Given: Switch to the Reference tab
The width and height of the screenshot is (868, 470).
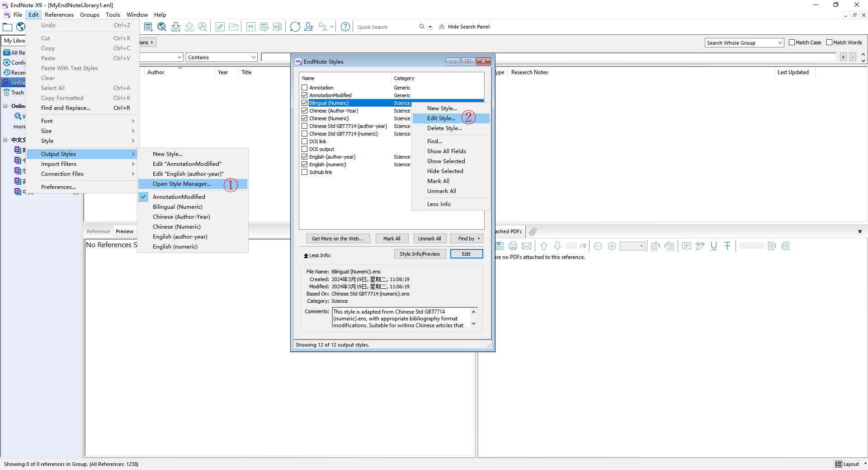Looking at the screenshot, I should coord(98,231).
